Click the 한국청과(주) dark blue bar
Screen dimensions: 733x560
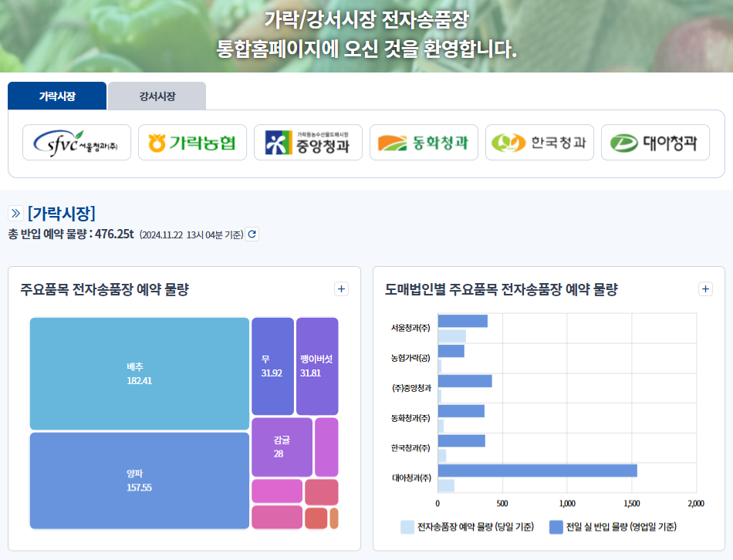click(x=461, y=440)
